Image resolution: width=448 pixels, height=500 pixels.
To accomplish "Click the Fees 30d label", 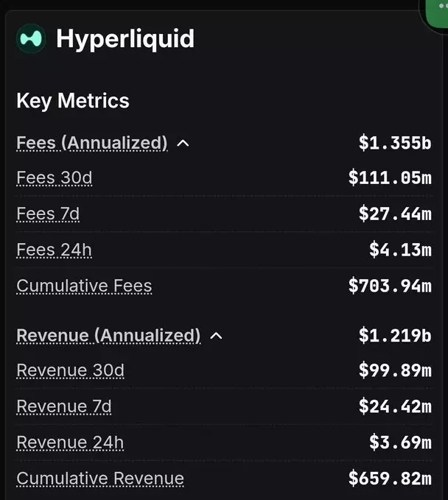I will 54,177.
